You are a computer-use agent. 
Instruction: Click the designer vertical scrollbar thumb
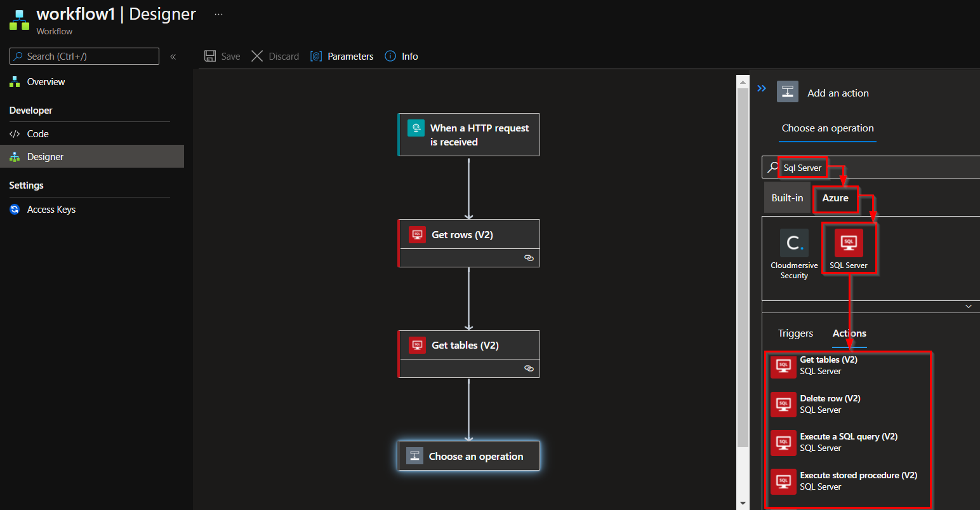743,267
